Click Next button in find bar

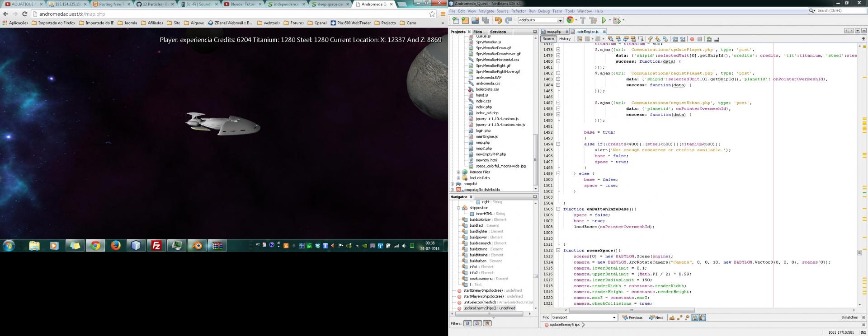(x=656, y=317)
